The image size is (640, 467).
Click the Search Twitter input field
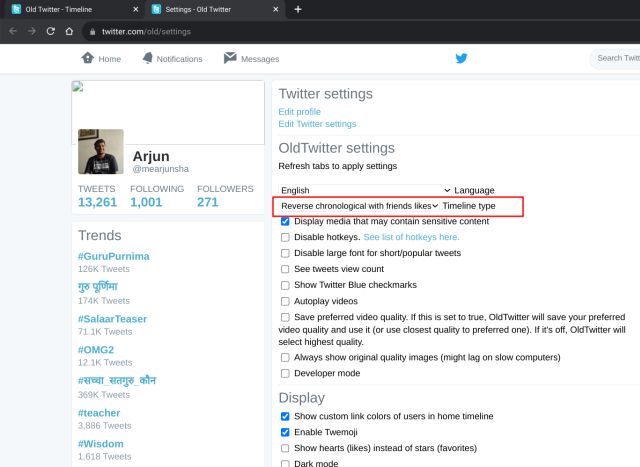pyautogui.click(x=615, y=59)
